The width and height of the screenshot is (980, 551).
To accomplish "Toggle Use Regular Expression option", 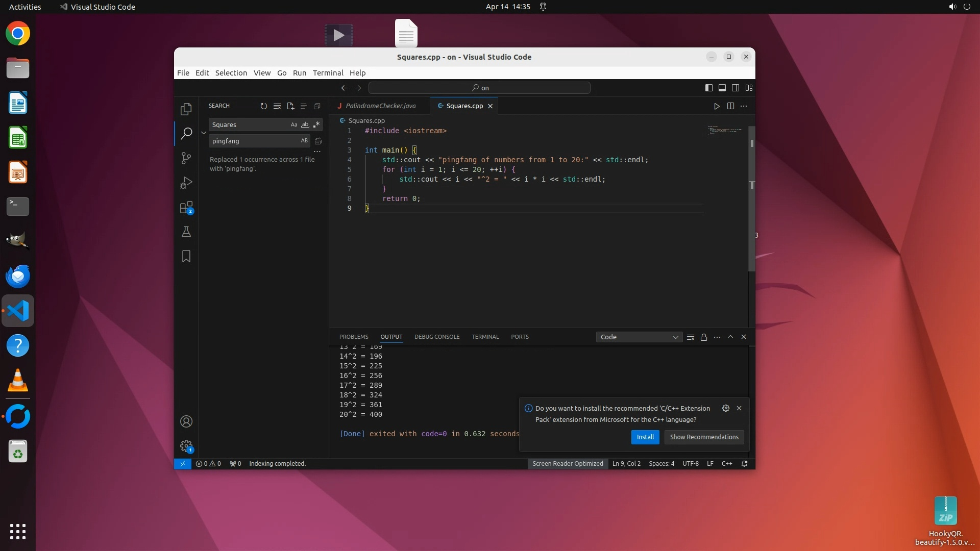I will pos(316,125).
